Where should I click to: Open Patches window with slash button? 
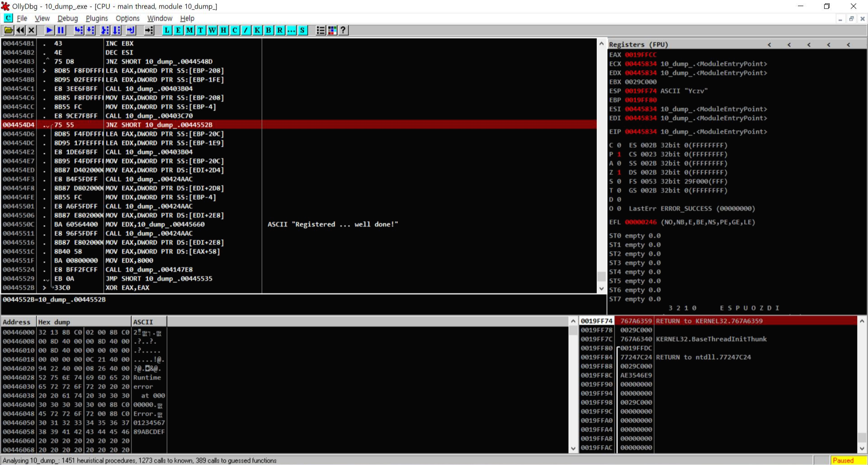pyautogui.click(x=246, y=30)
